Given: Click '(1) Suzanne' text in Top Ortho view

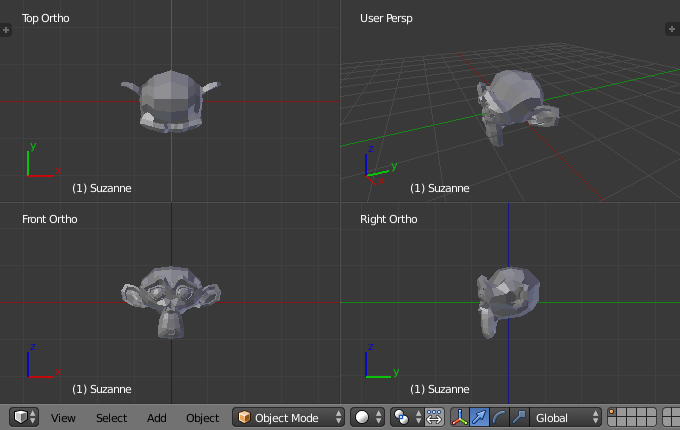Looking at the screenshot, I should (x=101, y=188).
